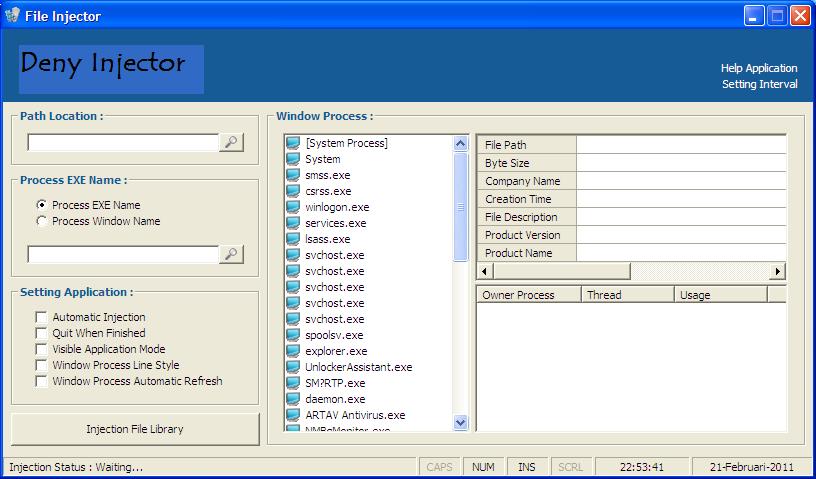
Task: Click the NUM status bar indicator
Action: (483, 467)
